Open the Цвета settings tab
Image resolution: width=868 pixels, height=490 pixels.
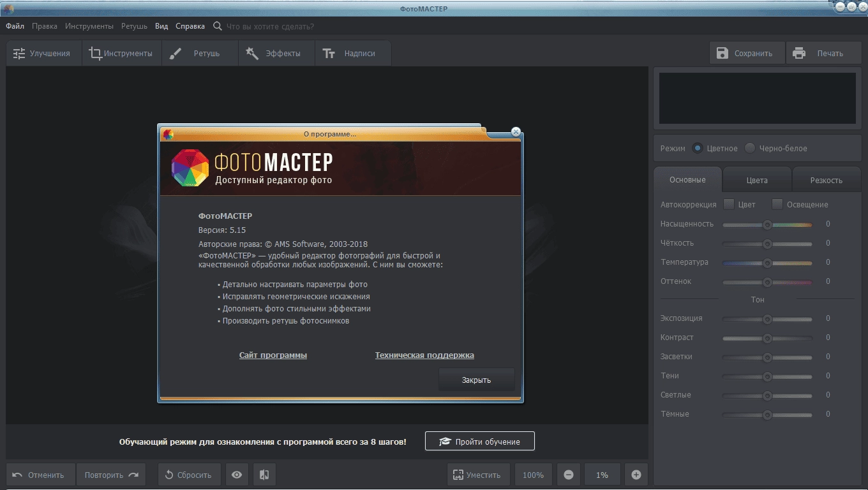(x=757, y=181)
